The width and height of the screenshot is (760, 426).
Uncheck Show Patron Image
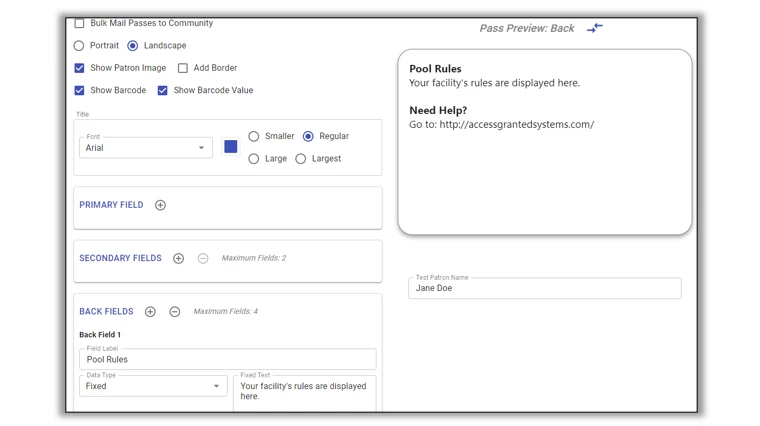tap(80, 68)
